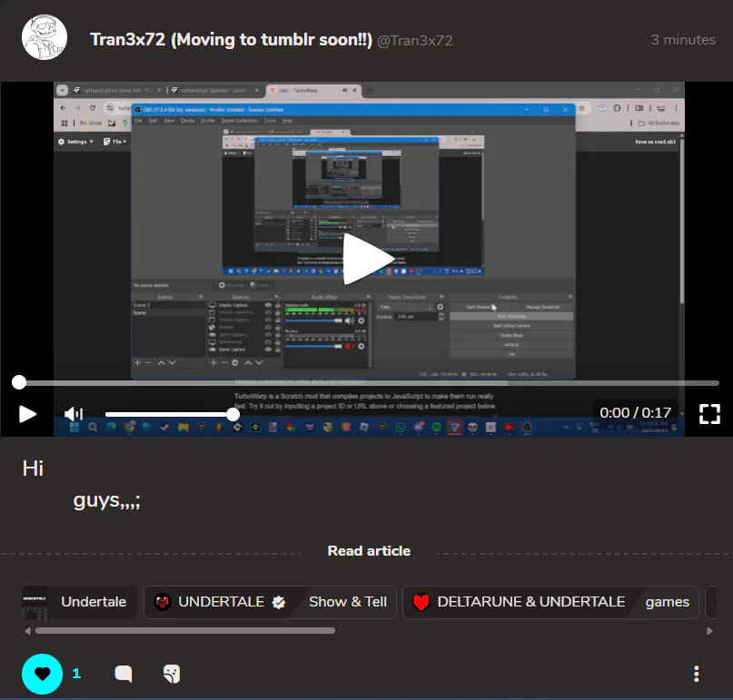Select the Show & Tell channel

click(x=348, y=602)
